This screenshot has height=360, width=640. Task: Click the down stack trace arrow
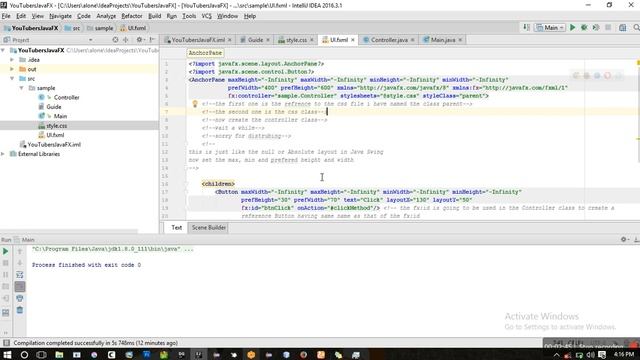coord(20,263)
